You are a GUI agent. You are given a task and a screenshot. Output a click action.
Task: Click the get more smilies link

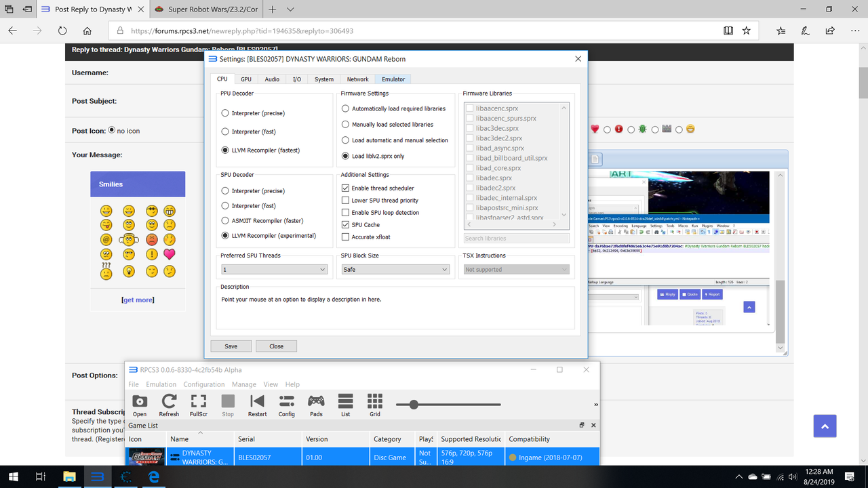click(138, 300)
